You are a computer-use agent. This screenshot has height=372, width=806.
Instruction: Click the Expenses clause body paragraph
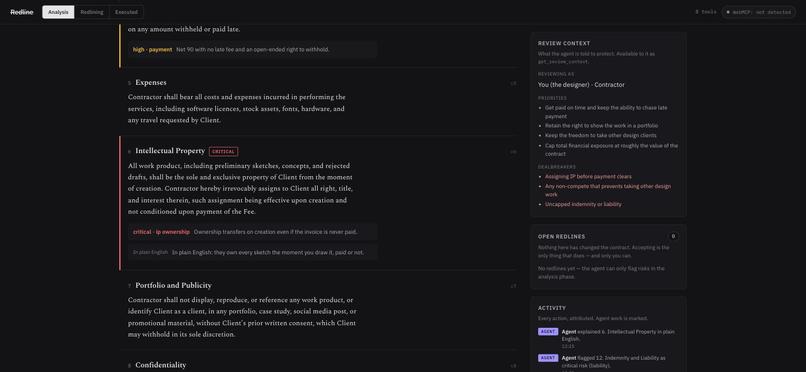(236, 108)
